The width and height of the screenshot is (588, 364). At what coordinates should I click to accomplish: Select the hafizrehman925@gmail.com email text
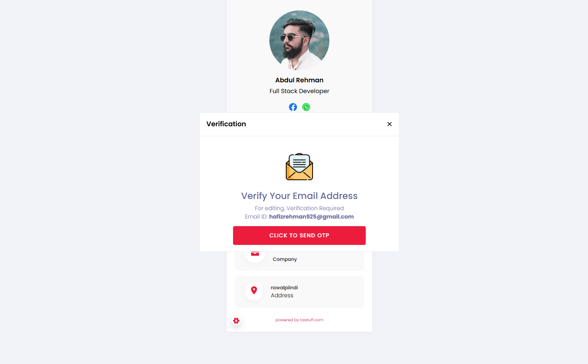pyautogui.click(x=311, y=217)
